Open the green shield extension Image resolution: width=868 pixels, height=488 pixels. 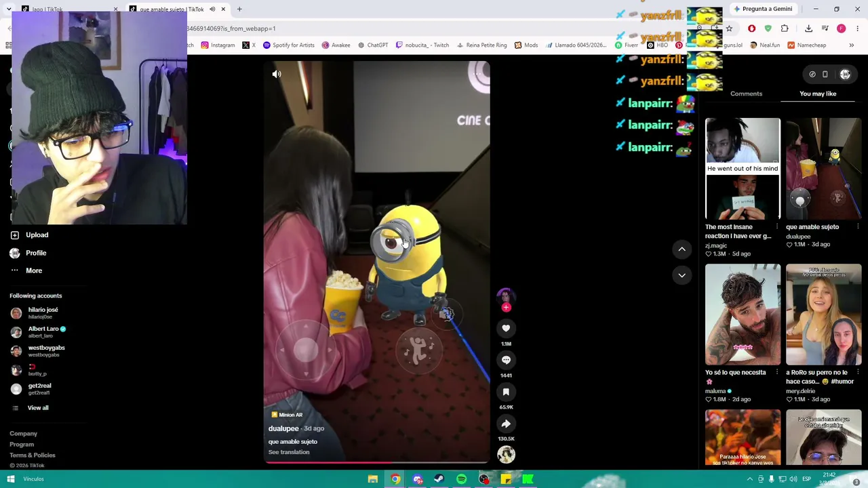coord(768,28)
